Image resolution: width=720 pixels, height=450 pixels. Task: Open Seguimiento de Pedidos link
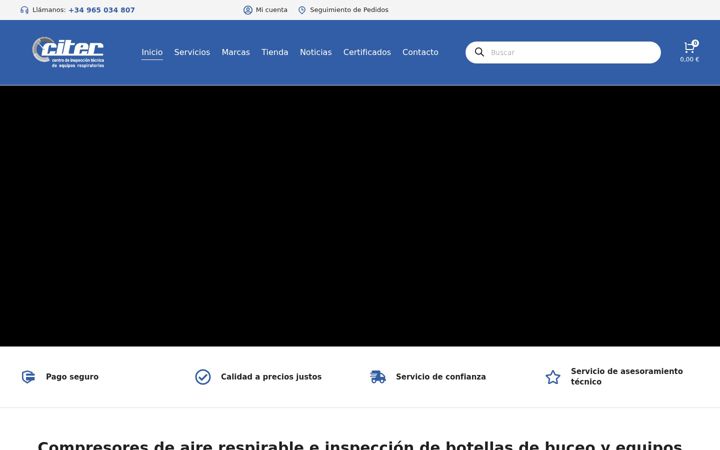click(x=349, y=10)
